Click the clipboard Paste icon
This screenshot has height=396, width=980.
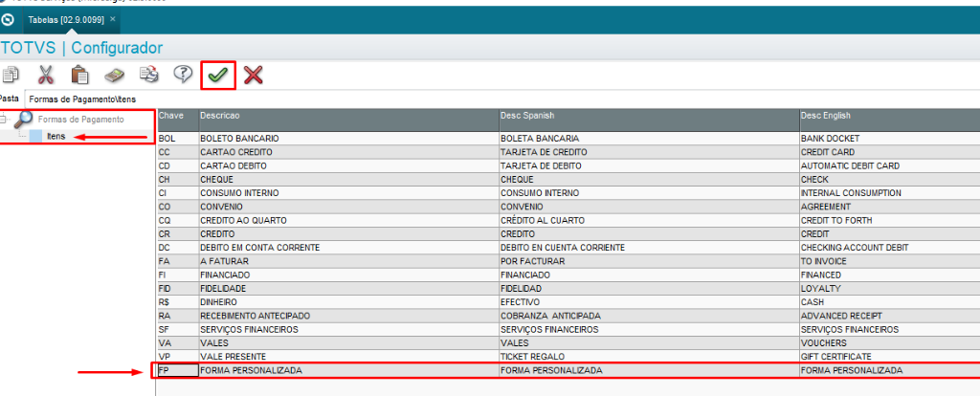(79, 75)
